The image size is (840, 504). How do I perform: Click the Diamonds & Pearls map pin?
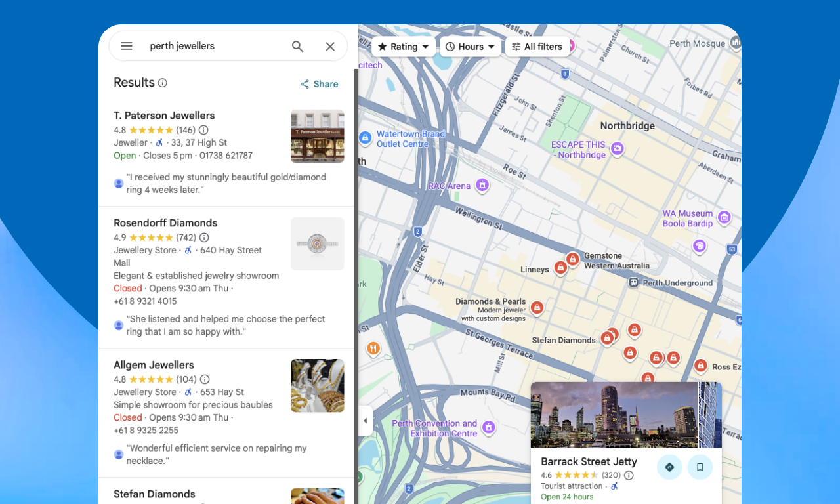pos(537,307)
